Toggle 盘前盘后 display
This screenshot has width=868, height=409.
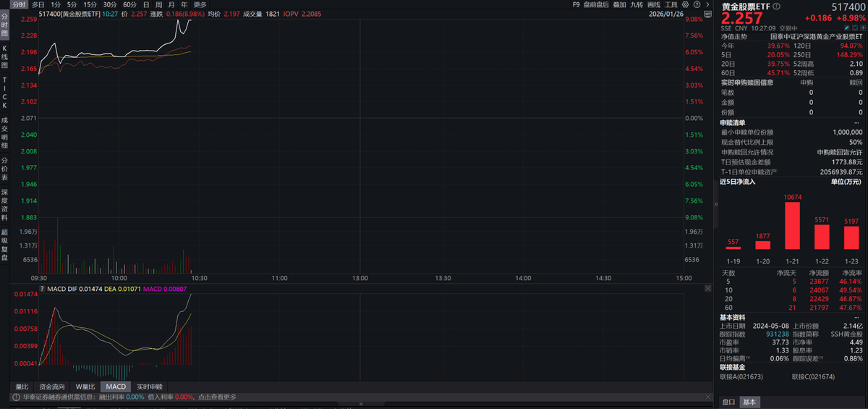597,4
